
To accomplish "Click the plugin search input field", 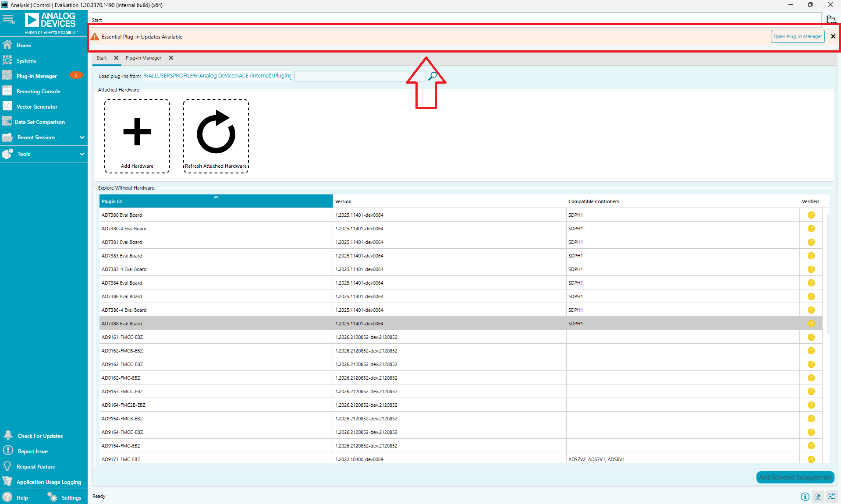I will pos(360,76).
